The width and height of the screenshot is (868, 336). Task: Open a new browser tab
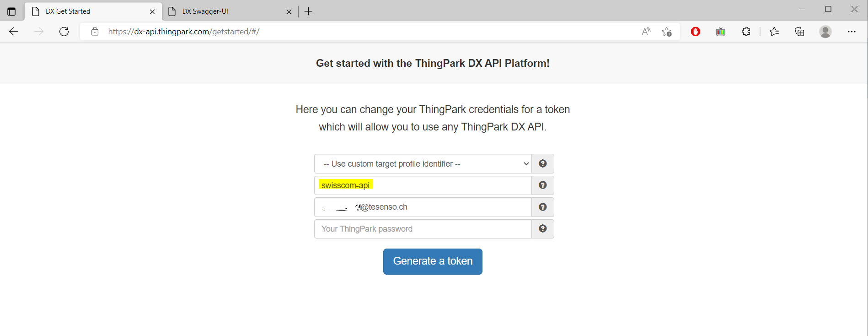(309, 11)
